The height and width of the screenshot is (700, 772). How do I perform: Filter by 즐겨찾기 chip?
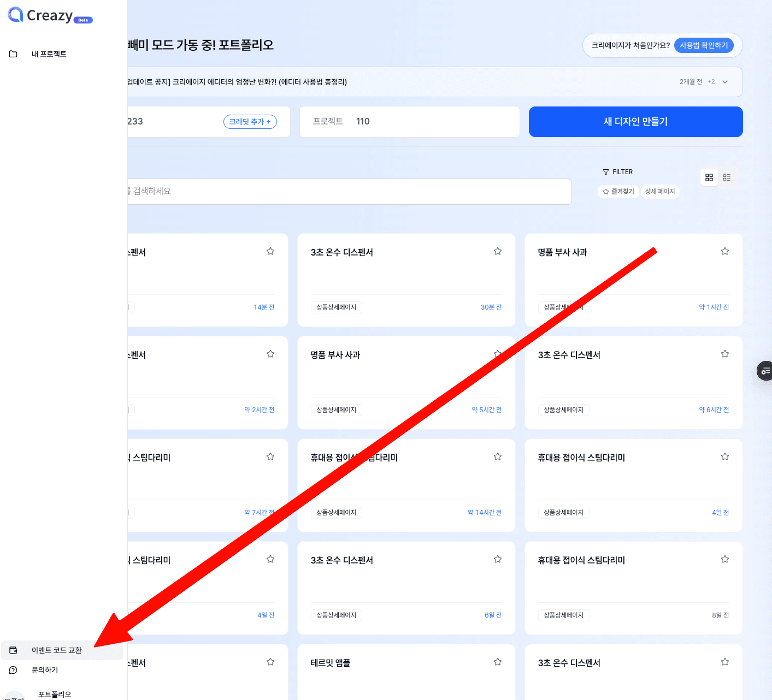[618, 192]
